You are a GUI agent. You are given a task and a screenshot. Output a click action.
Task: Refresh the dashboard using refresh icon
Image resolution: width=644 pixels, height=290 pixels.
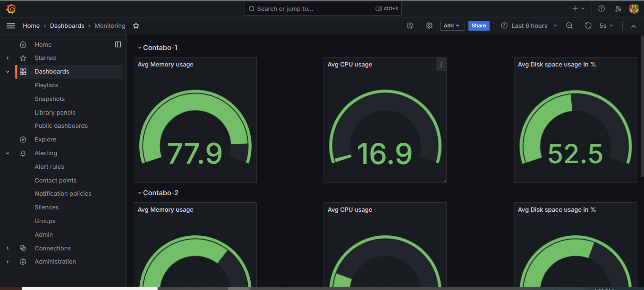(588, 26)
